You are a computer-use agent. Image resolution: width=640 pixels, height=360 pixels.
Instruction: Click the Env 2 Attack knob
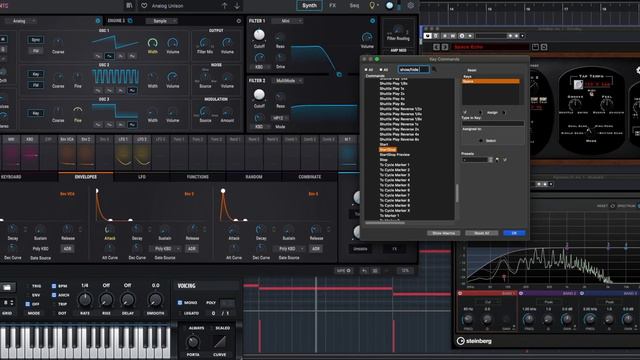coord(109,229)
